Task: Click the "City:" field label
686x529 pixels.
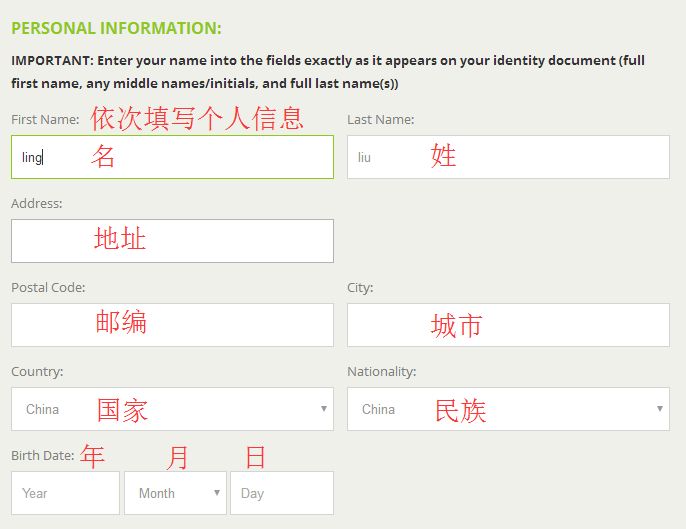Action: (360, 287)
